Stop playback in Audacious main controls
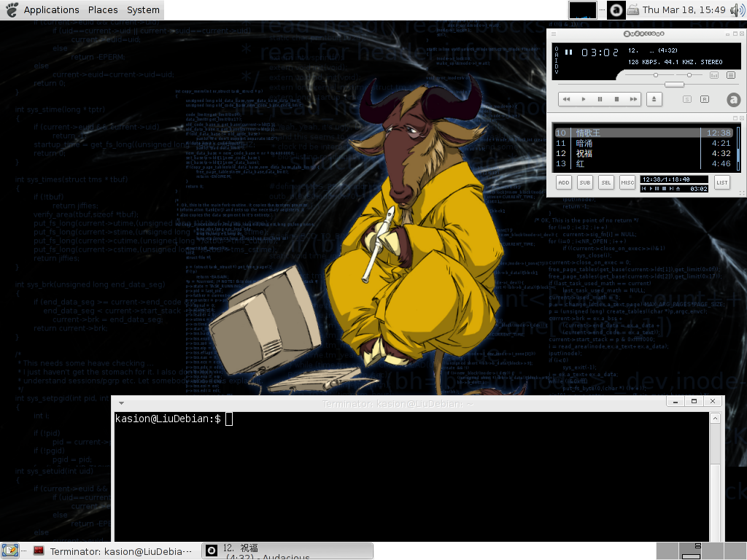This screenshot has height=560, width=747. tap(616, 99)
